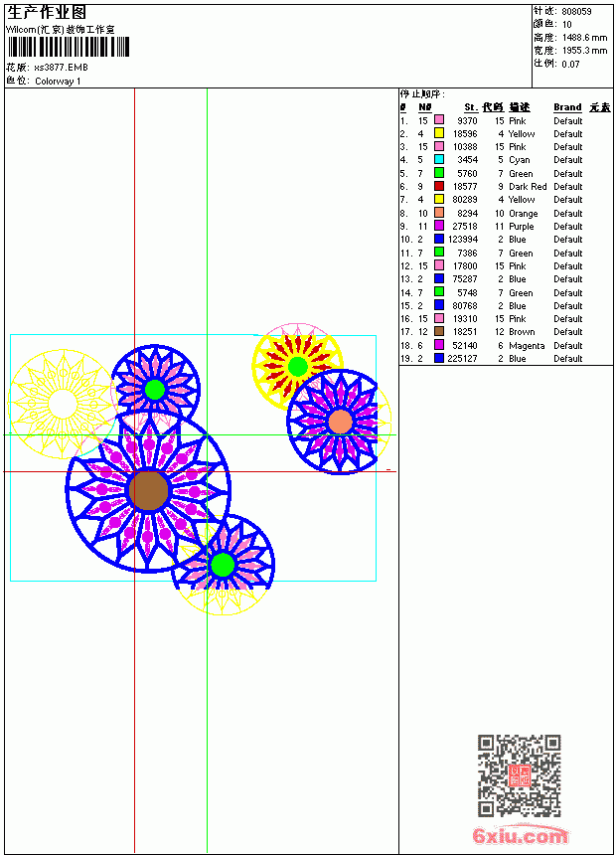Click the dark red swatch in row 6

[439, 186]
